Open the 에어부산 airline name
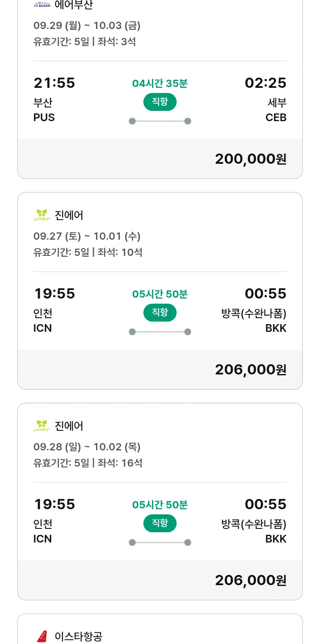 [x=74, y=5]
